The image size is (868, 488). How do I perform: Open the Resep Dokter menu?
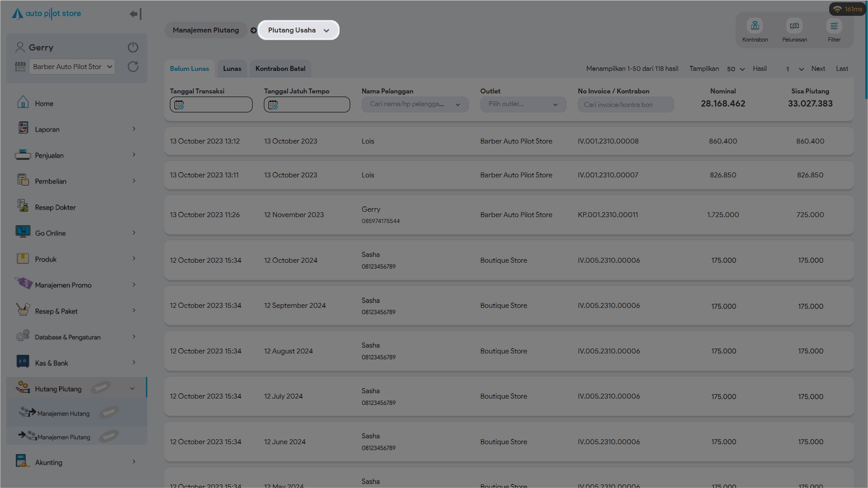point(55,207)
